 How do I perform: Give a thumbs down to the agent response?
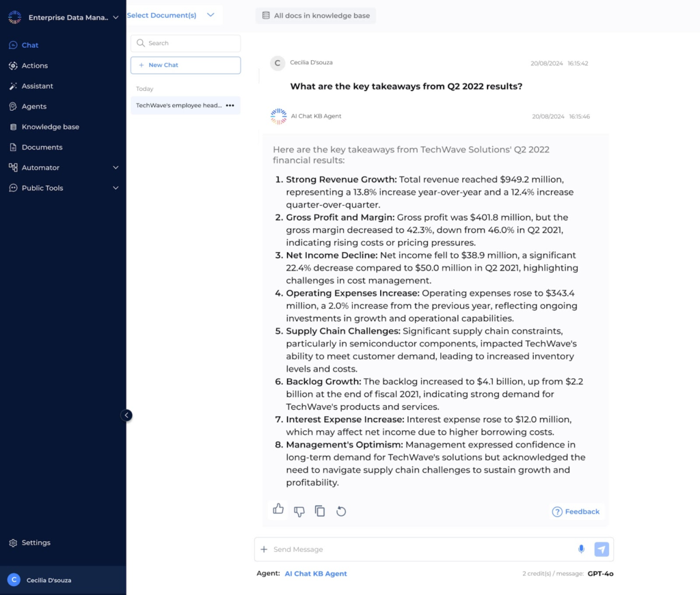(x=299, y=510)
